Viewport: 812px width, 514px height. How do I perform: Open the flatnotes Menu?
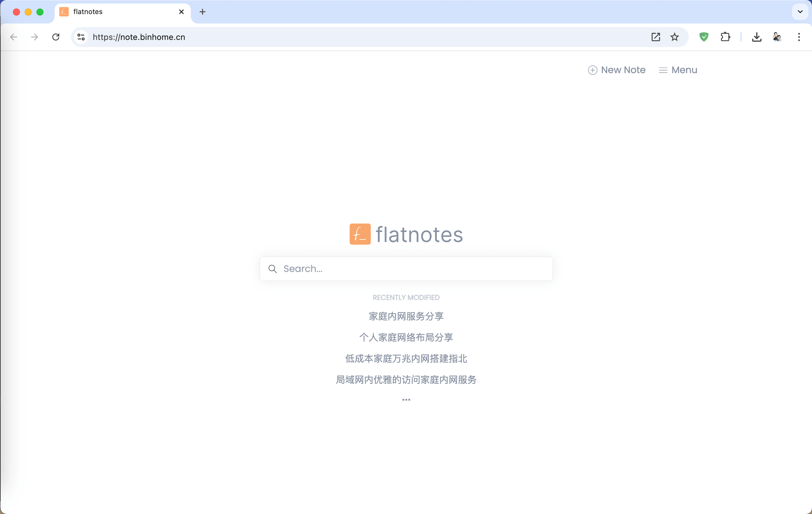click(678, 70)
